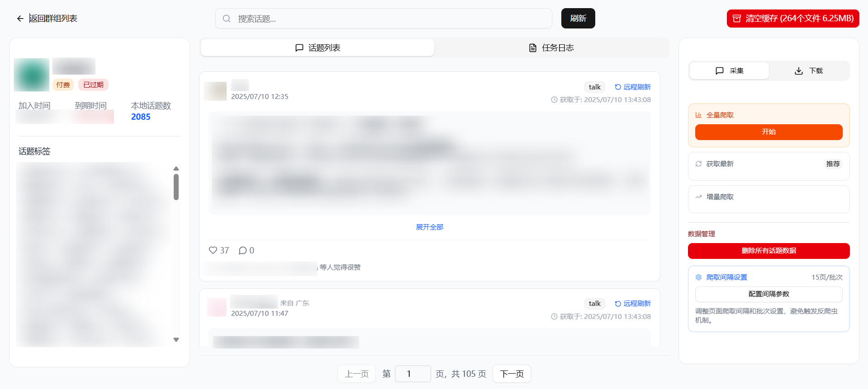868x389 pixels.
Task: Click the 来自 广东 location text
Action: 294,303
